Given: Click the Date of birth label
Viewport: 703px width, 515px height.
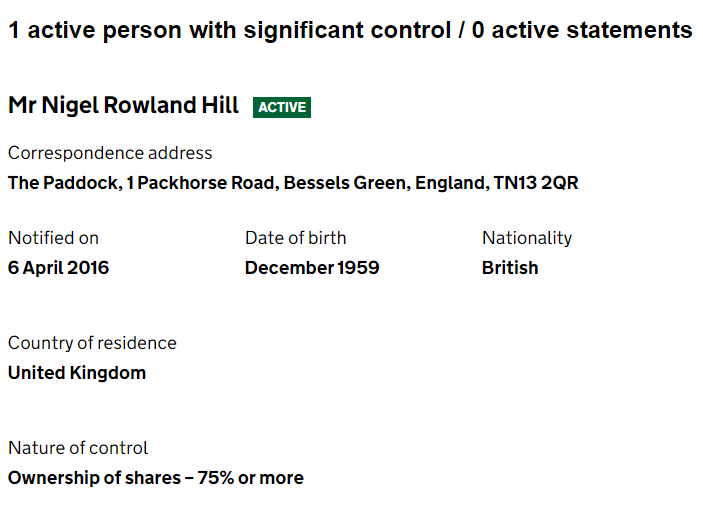Looking at the screenshot, I should 295,238.
